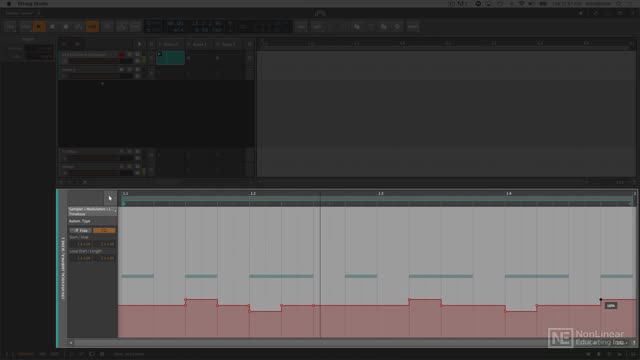Select the orange-highlighted mode button beside Free

coord(104,231)
